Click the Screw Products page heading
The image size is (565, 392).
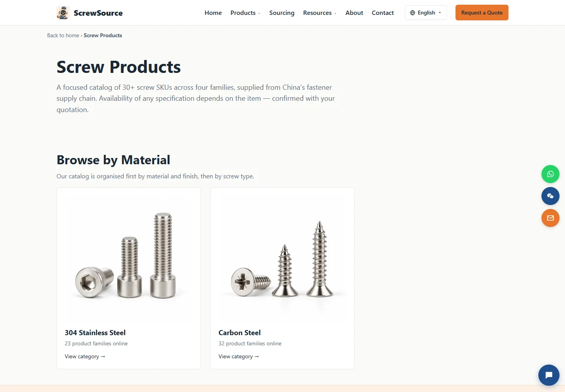pyautogui.click(x=118, y=67)
